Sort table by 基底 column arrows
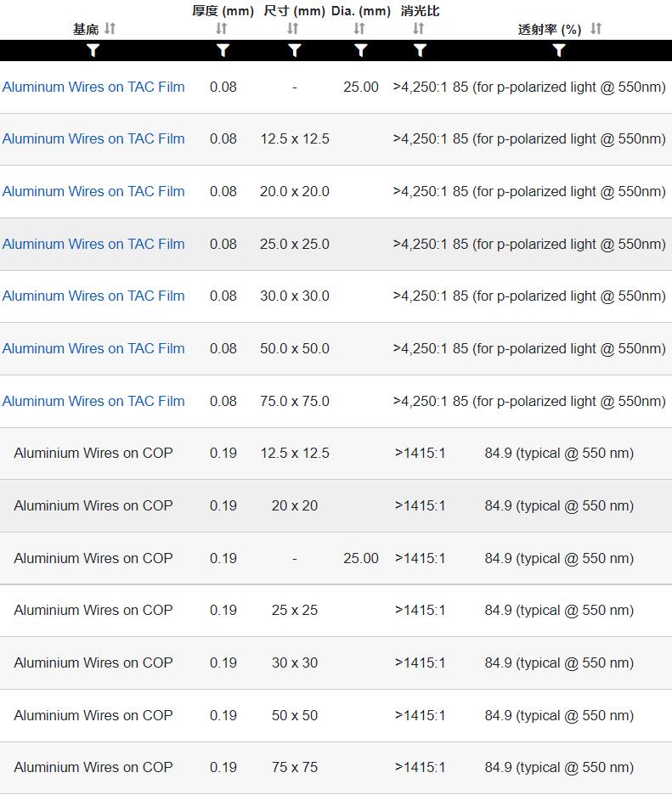The height and width of the screenshot is (812, 672). click(x=110, y=29)
